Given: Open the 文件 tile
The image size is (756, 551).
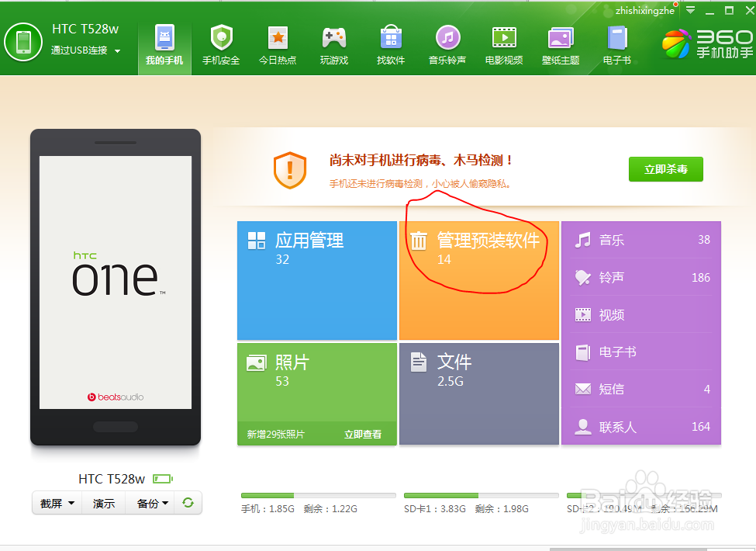Looking at the screenshot, I should coord(478,393).
